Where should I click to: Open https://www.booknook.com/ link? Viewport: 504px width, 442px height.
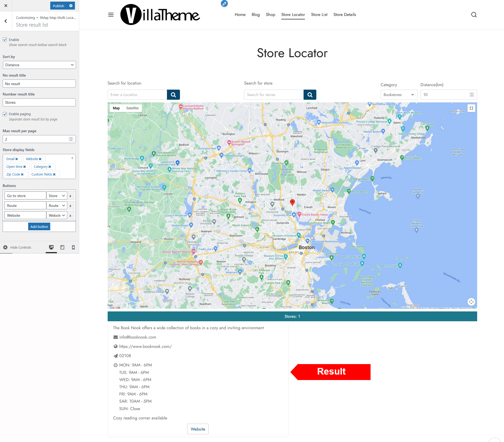pyautogui.click(x=145, y=347)
